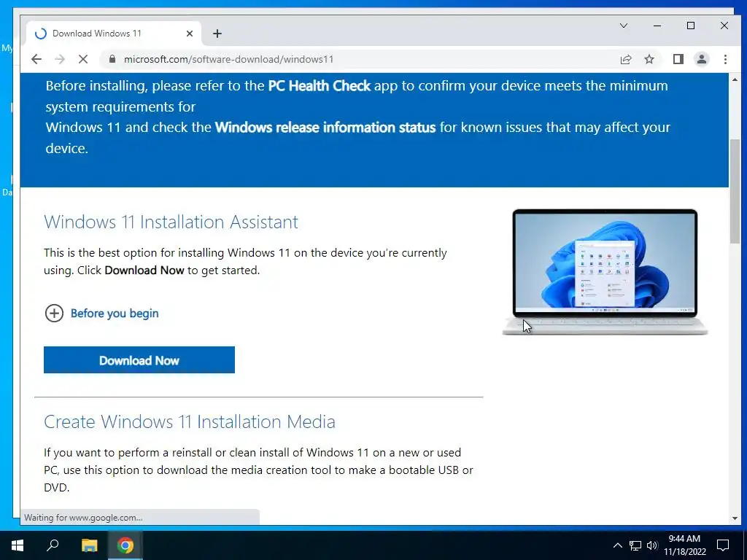Click the Download Now button

coord(139,360)
